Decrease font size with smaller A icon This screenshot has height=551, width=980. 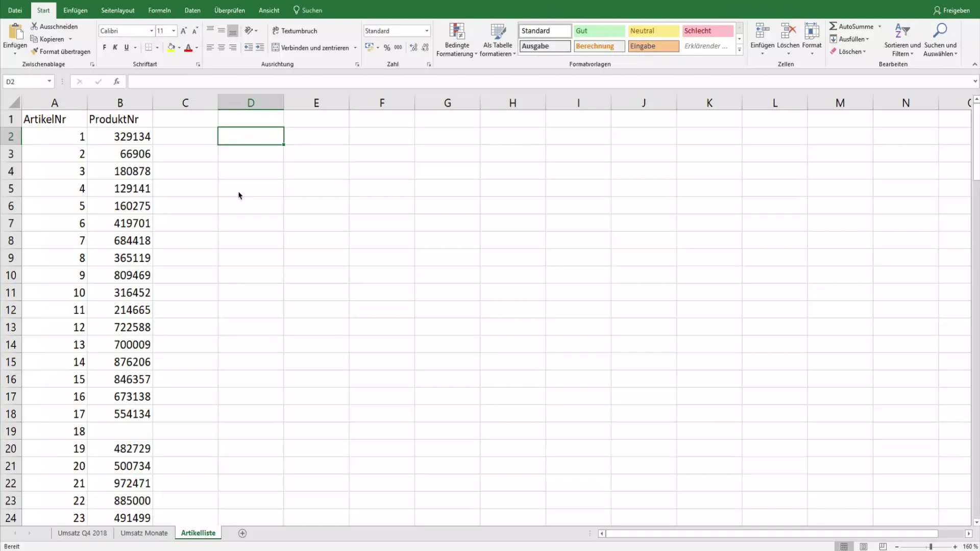point(195,31)
